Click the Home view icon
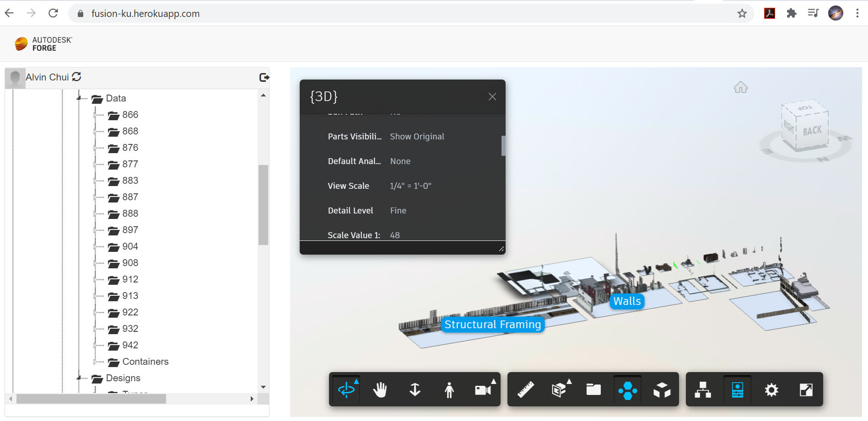Viewport: 868px width, 421px height. tap(740, 87)
